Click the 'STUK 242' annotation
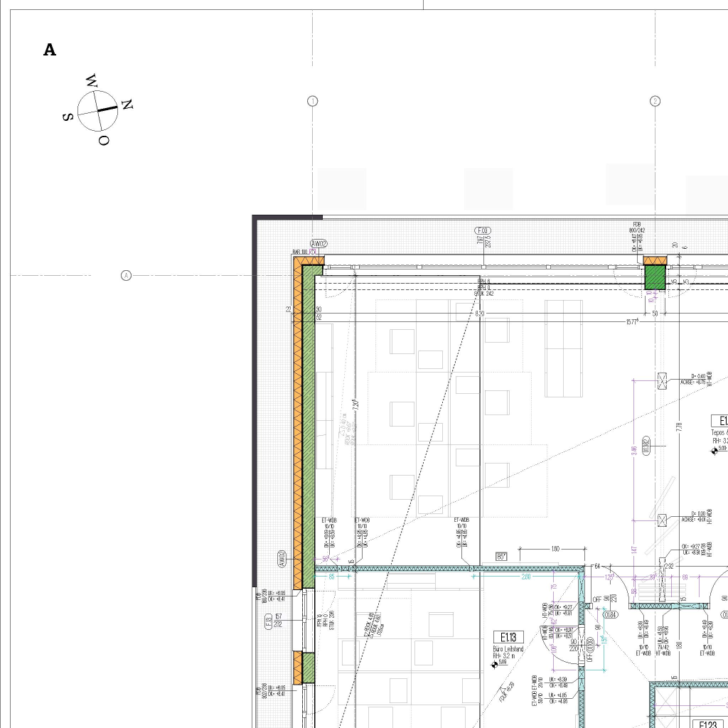The width and height of the screenshot is (728, 728). coord(483,294)
